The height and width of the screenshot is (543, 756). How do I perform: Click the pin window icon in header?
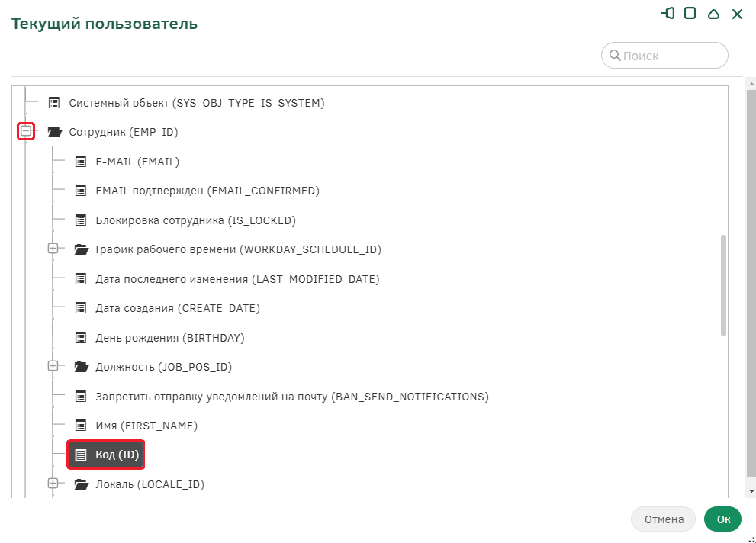[668, 14]
